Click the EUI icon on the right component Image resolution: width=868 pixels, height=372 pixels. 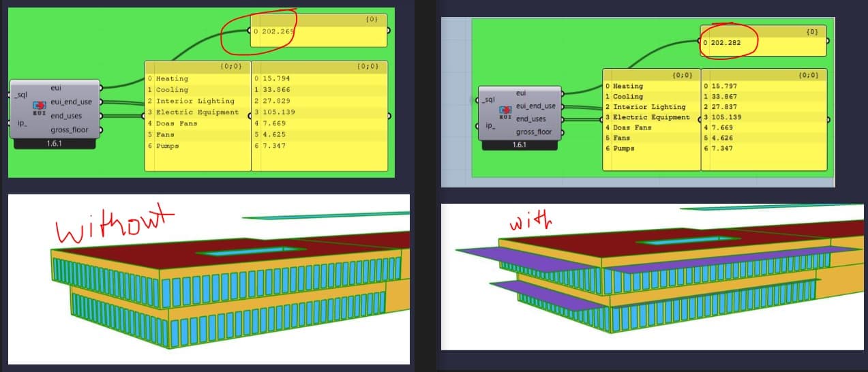(x=505, y=112)
